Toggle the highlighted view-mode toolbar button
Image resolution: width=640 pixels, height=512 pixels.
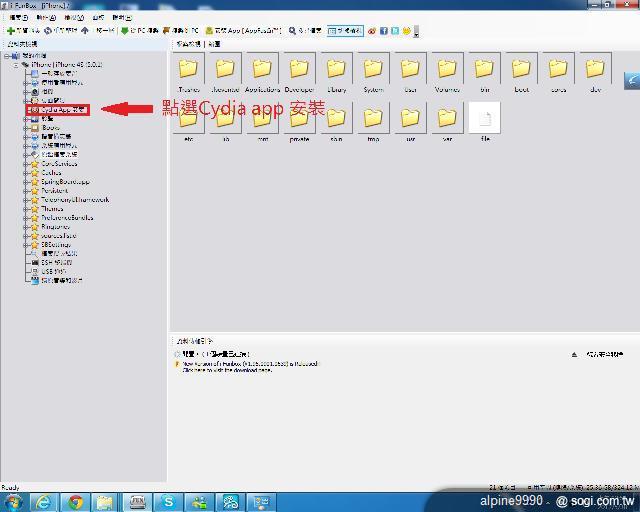tap(345, 31)
